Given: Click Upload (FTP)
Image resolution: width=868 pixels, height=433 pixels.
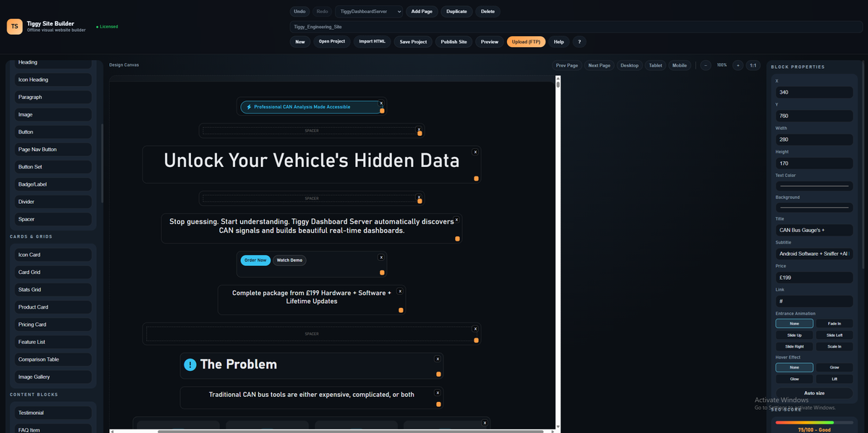Looking at the screenshot, I should pos(526,42).
